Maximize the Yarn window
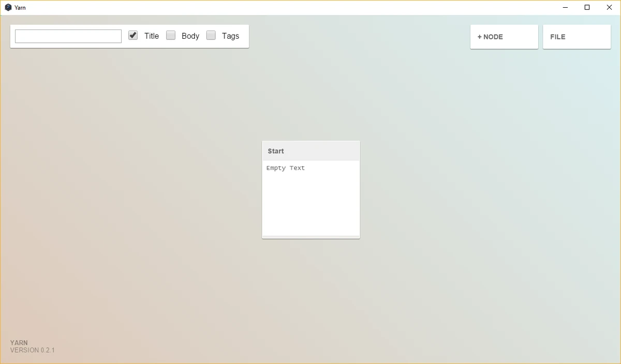 coord(587,7)
